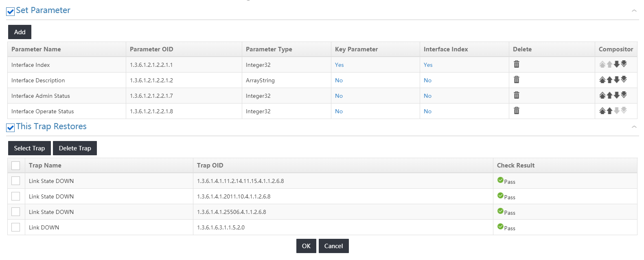Click Pass check icon for Link DOWN trap

500,227
